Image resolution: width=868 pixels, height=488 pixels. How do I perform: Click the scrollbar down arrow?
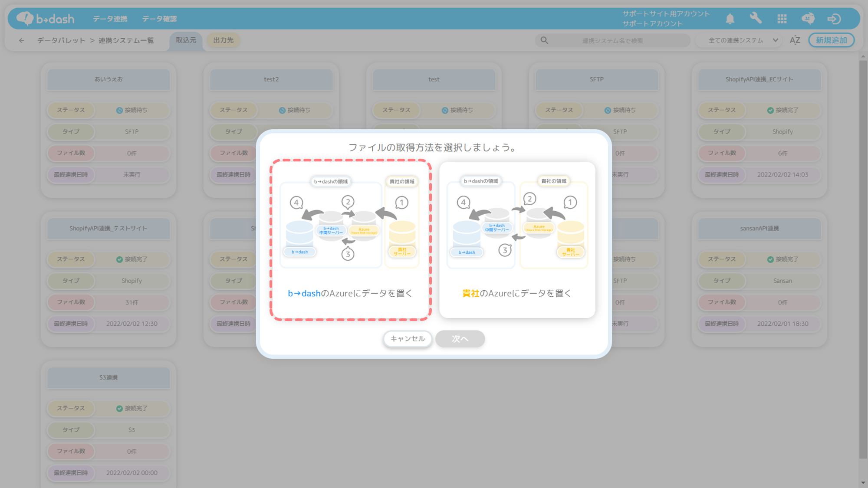[x=863, y=483]
